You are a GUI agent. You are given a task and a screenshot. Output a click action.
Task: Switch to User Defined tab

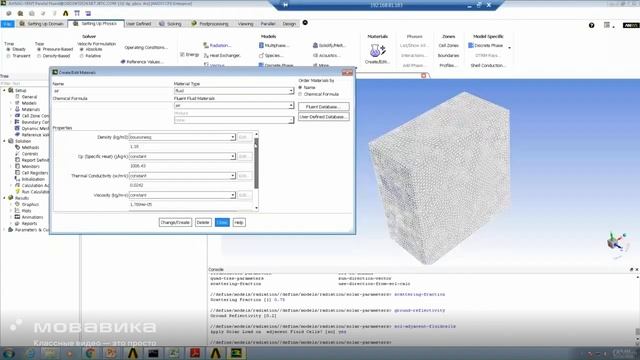(x=138, y=24)
